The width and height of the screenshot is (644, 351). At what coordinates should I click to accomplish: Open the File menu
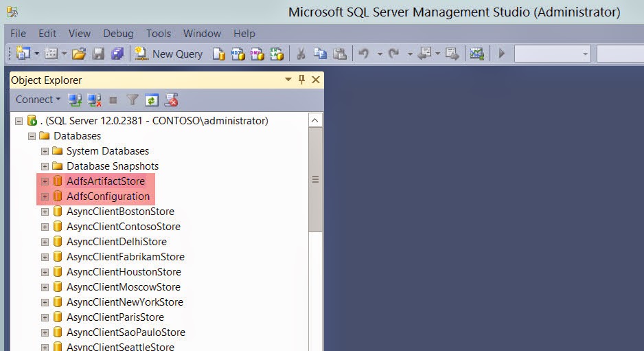click(18, 33)
